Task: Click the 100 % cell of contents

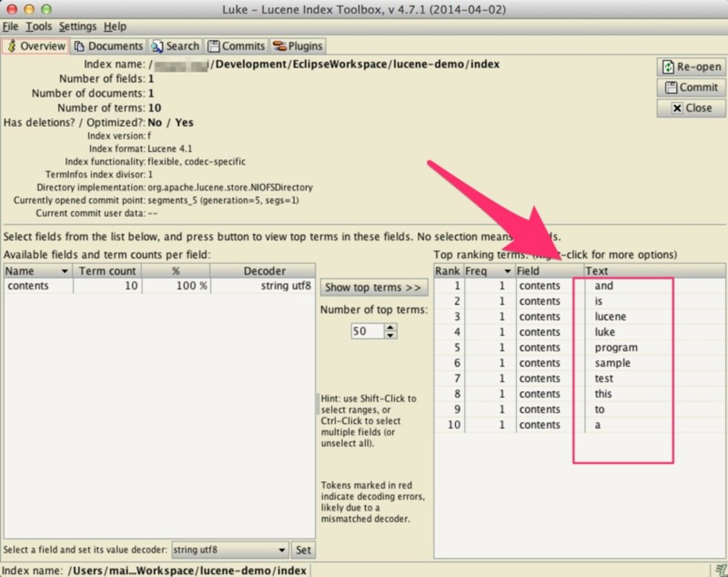Action: coord(176,286)
